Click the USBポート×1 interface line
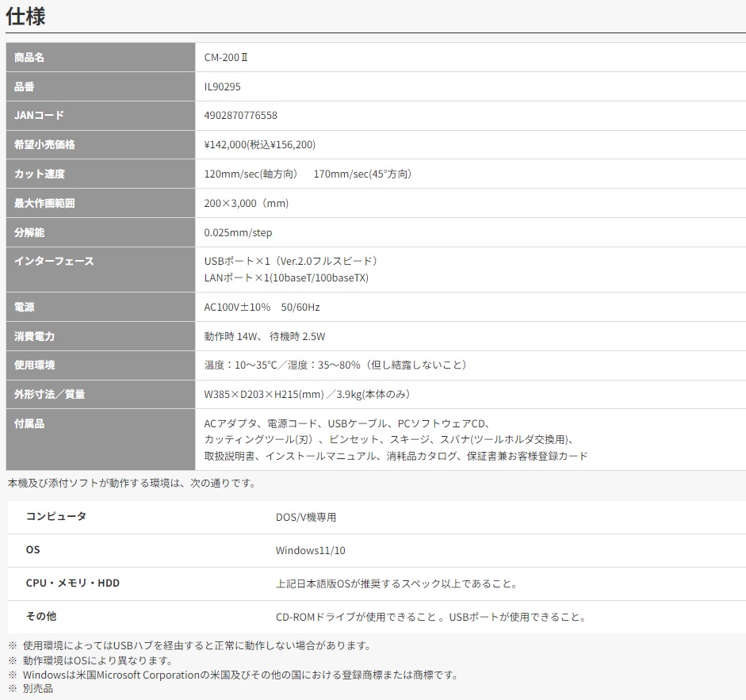The height and width of the screenshot is (700, 746). coord(290,261)
